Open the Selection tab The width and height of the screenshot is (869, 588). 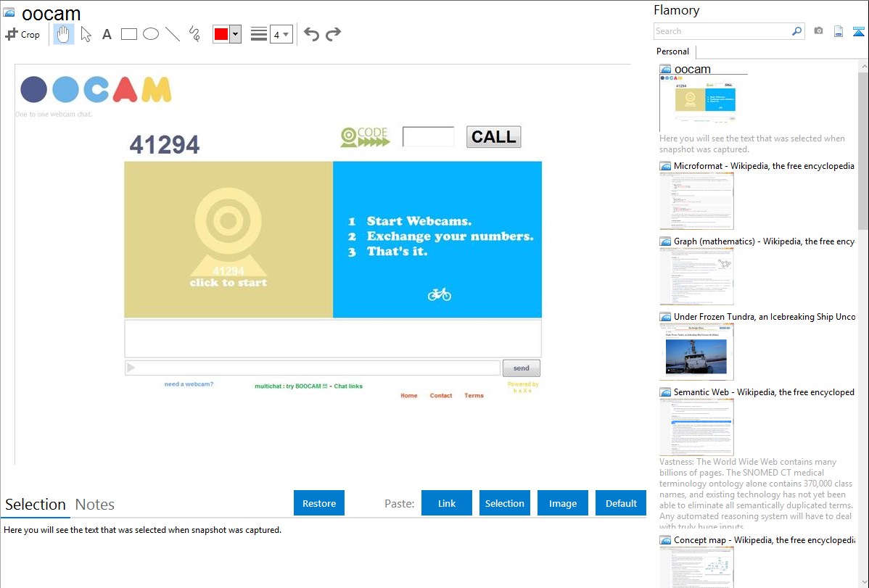[x=36, y=505]
